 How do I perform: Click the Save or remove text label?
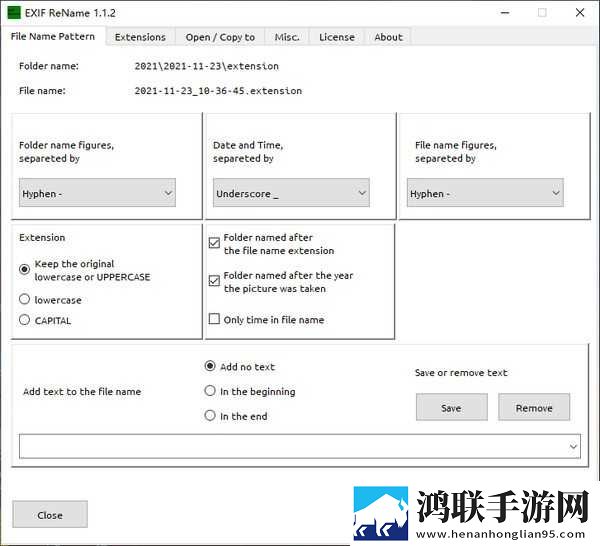point(461,373)
